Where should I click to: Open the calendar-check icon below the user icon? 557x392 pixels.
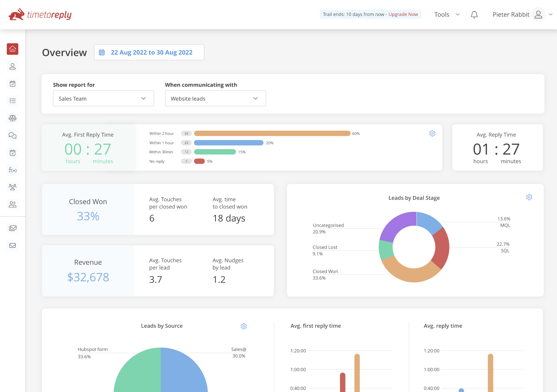(13, 84)
